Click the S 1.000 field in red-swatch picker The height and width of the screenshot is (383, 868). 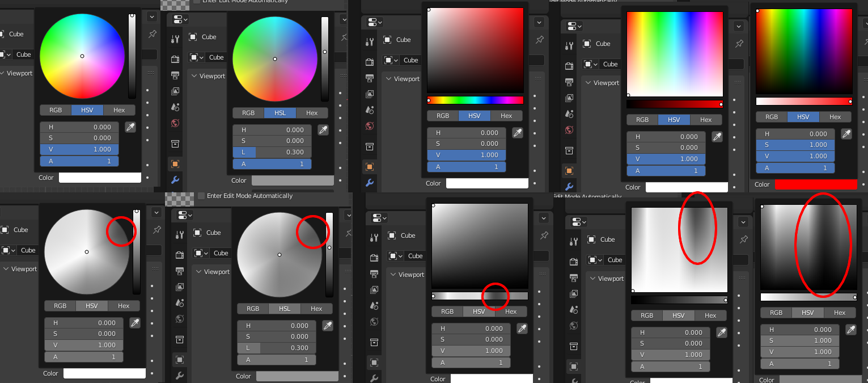(795, 145)
